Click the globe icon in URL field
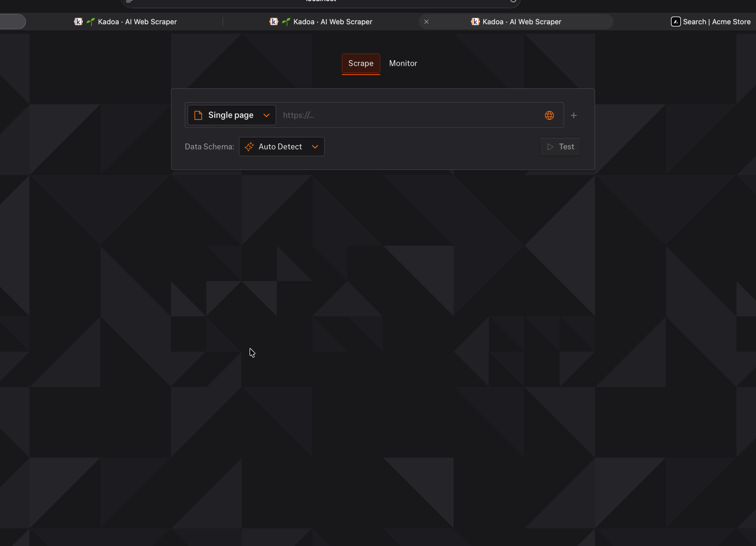The height and width of the screenshot is (546, 756). coord(549,115)
